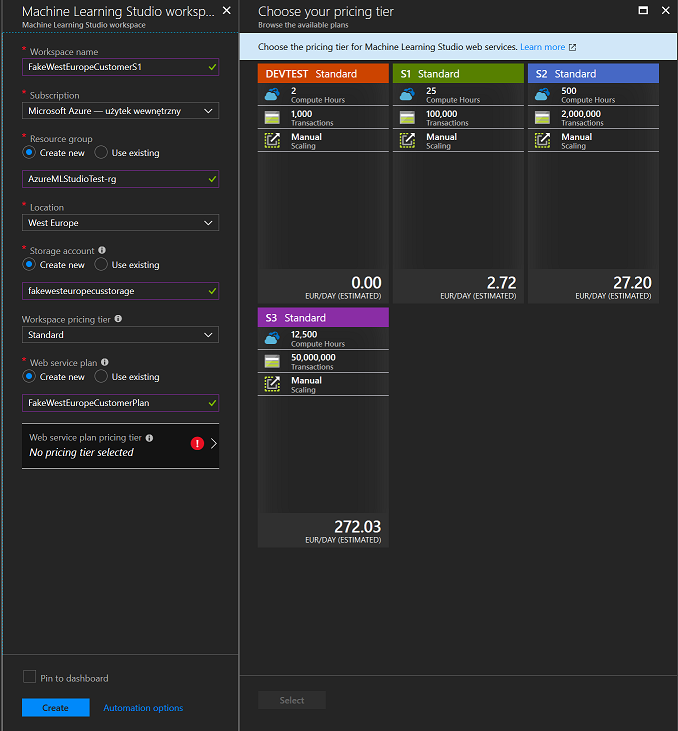Choose the S1 Standard pricing tier header
The image size is (678, 731).
[458, 74]
